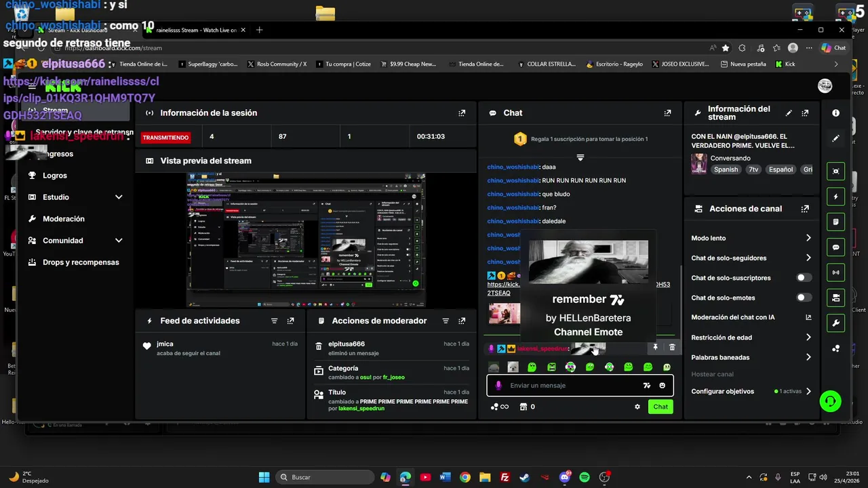Open Moderación in the sidebar

click(x=64, y=219)
